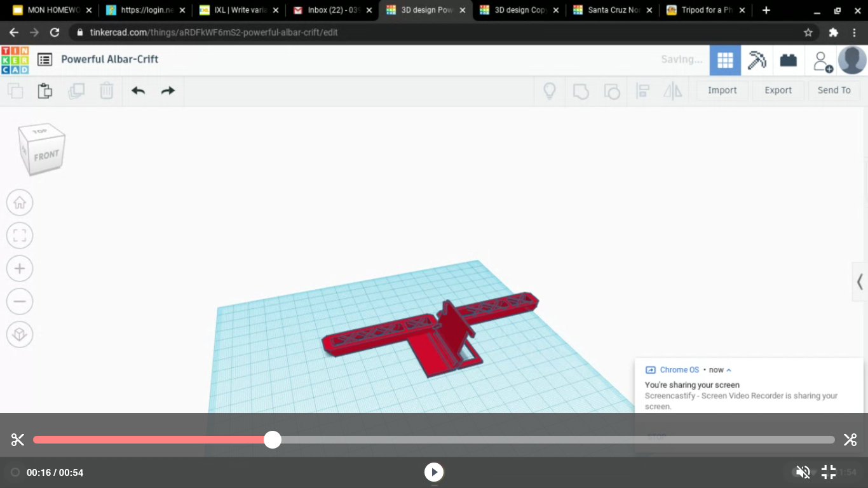The height and width of the screenshot is (488, 868).
Task: Click the Export button
Action: 778,90
